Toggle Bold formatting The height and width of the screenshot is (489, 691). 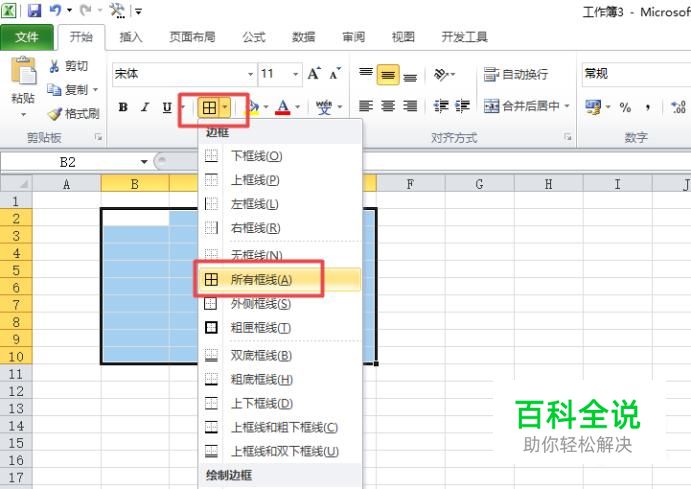point(123,107)
